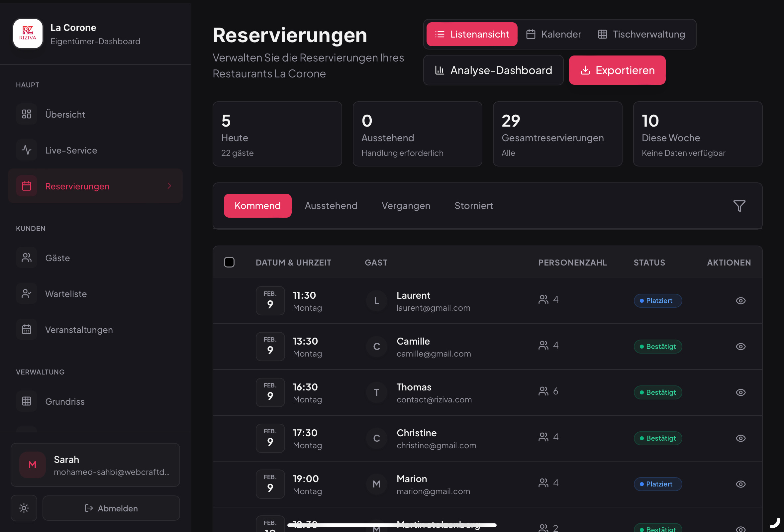Image resolution: width=784 pixels, height=532 pixels.
Task: Open the Grundriss grid icon
Action: [27, 401]
